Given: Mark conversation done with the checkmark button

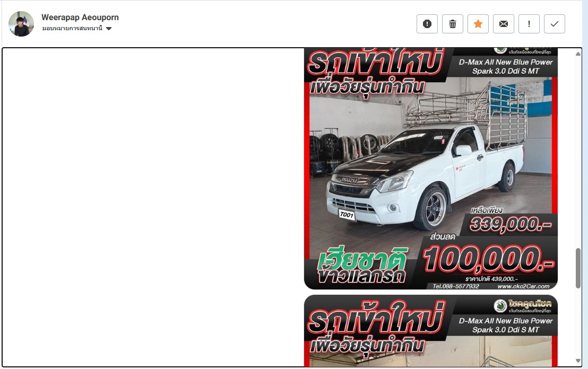Looking at the screenshot, I should click(555, 24).
